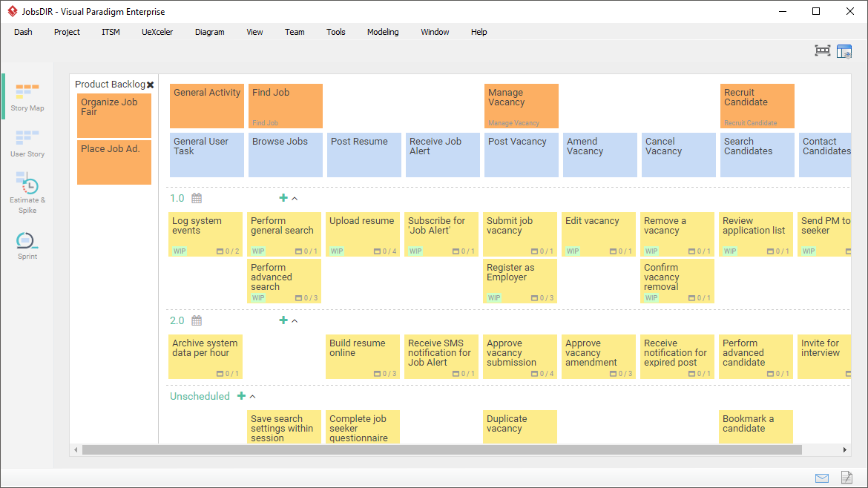Screen dimensions: 868x488
Task: Collapse sprint 1.0 using its chevron
Action: (x=295, y=198)
